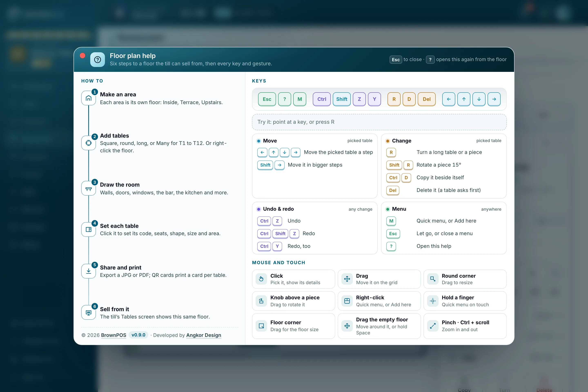Click 'Copy it beside itself' text
This screenshot has width=588, height=392.
tap(440, 177)
